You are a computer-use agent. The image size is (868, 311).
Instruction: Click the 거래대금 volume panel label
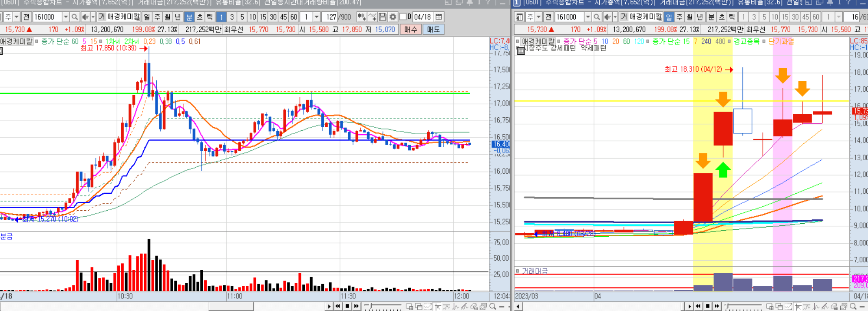pyautogui.click(x=535, y=271)
